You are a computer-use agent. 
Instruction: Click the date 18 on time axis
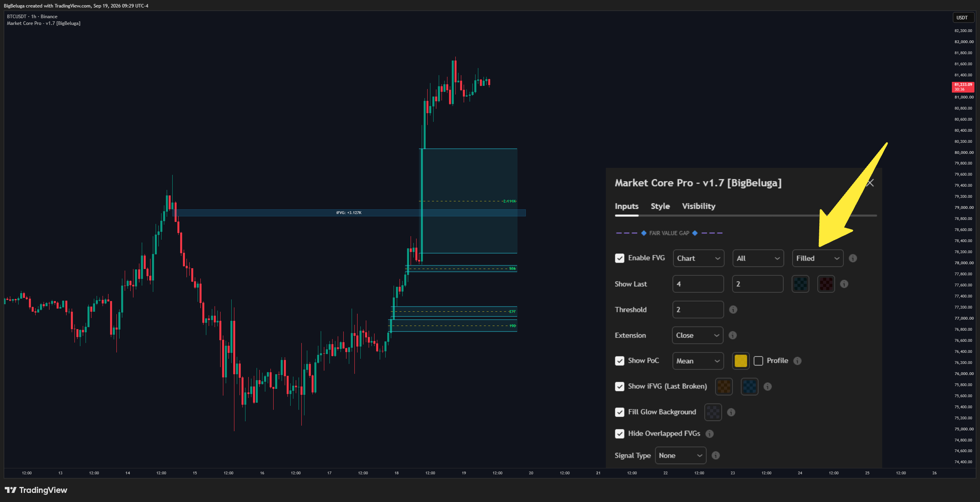(x=396, y=473)
